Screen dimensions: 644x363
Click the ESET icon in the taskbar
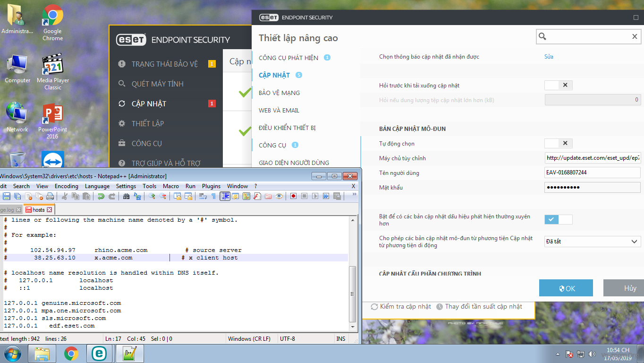coord(100,354)
